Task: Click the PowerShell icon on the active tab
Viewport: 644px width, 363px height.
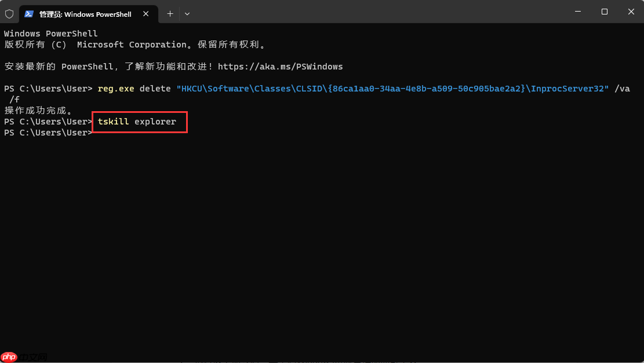Action: coord(28,13)
